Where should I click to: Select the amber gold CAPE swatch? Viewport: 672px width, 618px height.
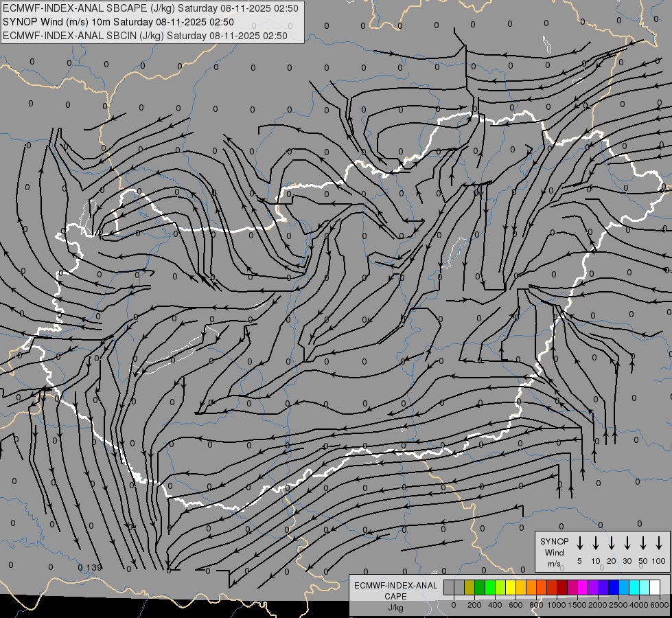point(521,587)
